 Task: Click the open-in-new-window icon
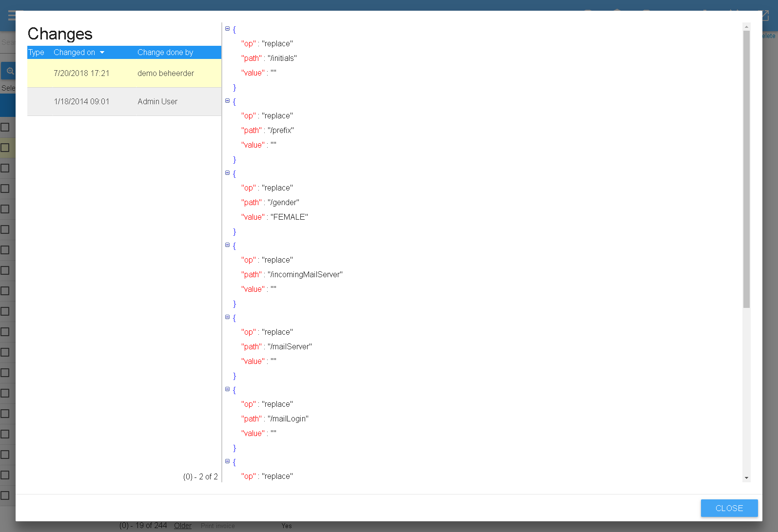[x=764, y=15]
